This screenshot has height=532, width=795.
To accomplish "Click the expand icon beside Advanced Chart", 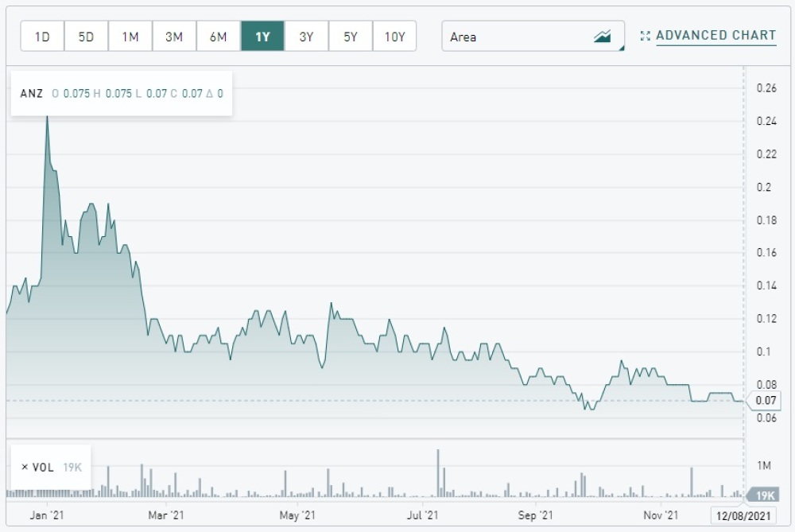I will [645, 36].
